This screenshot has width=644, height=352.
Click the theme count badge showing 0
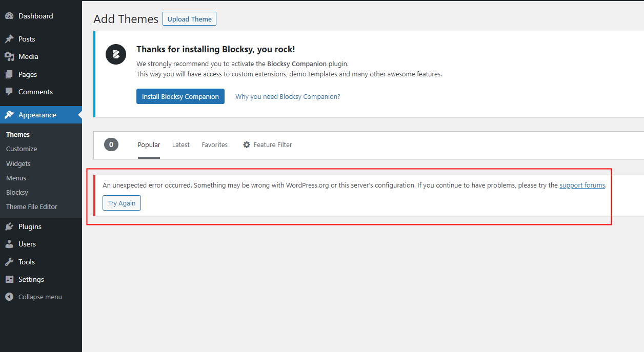[x=111, y=144]
